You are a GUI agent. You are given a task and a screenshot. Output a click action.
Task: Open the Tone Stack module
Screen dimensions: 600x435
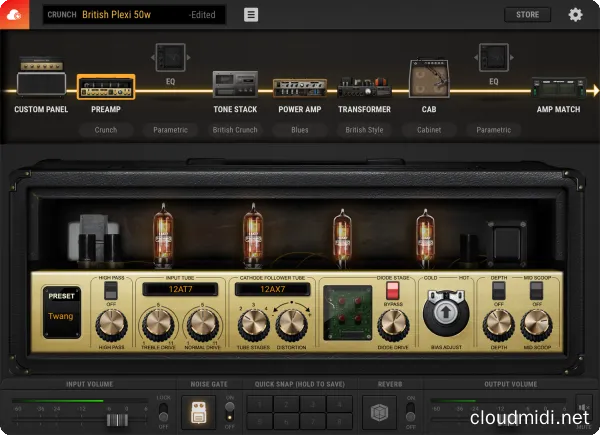coord(235,86)
